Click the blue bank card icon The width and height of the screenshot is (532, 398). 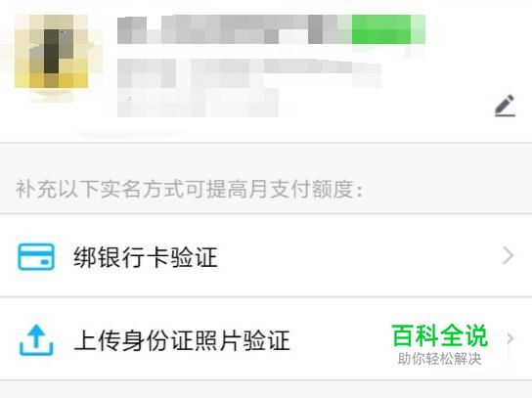(36, 256)
